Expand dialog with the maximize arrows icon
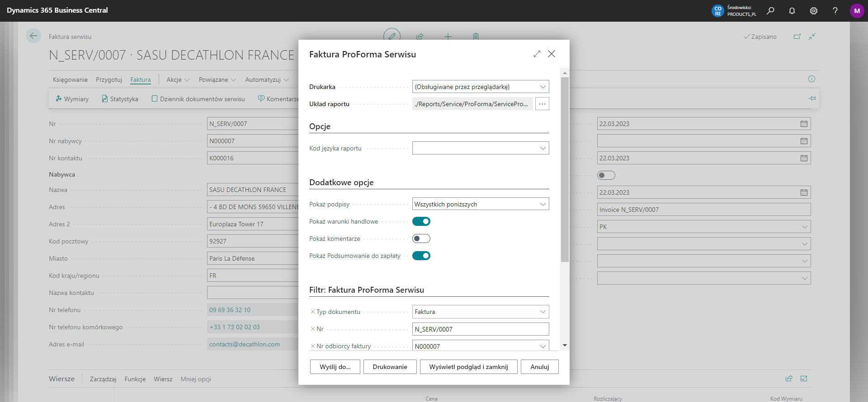The image size is (868, 402). pyautogui.click(x=537, y=54)
